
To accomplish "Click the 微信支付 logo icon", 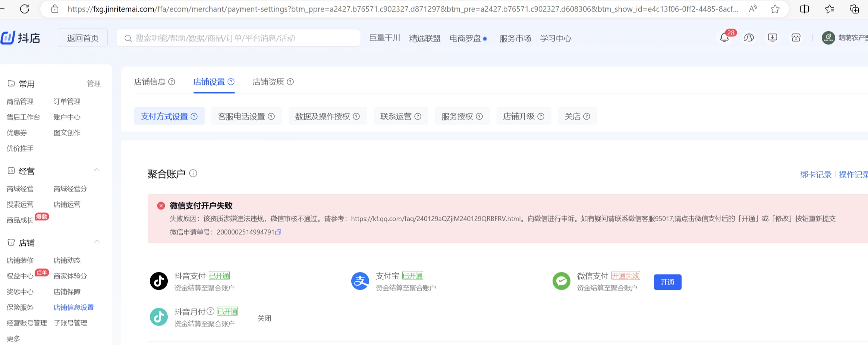I will 562,281.
